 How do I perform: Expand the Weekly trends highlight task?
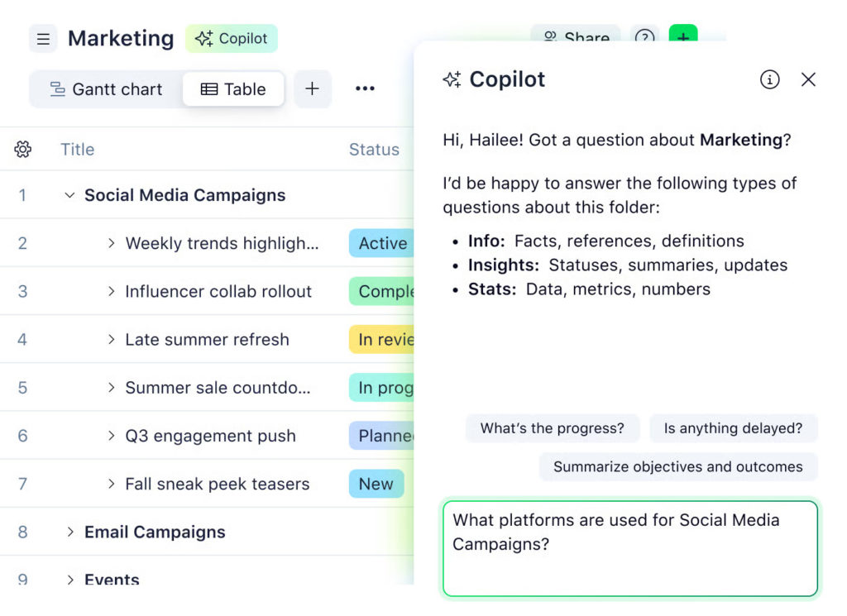coord(109,243)
